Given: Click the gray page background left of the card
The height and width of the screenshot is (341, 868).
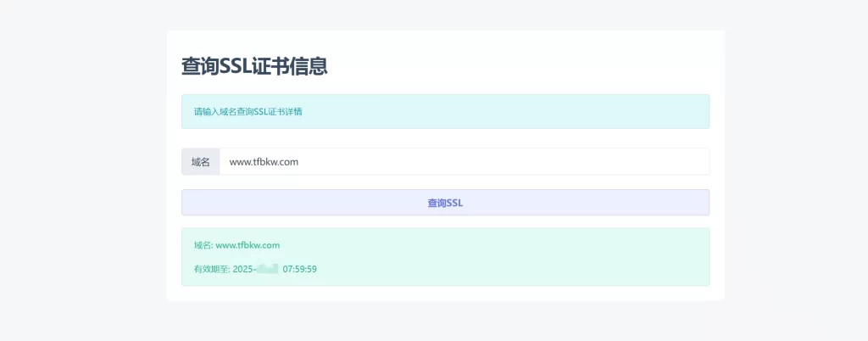Looking at the screenshot, I should click(x=83, y=170).
